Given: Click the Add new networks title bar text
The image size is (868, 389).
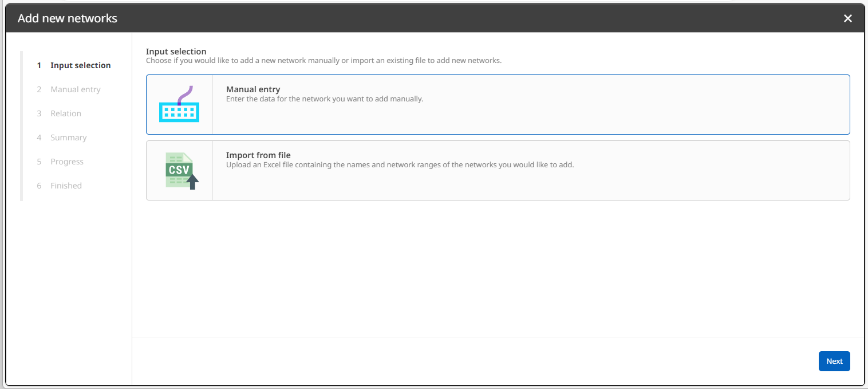Looking at the screenshot, I should coord(68,18).
